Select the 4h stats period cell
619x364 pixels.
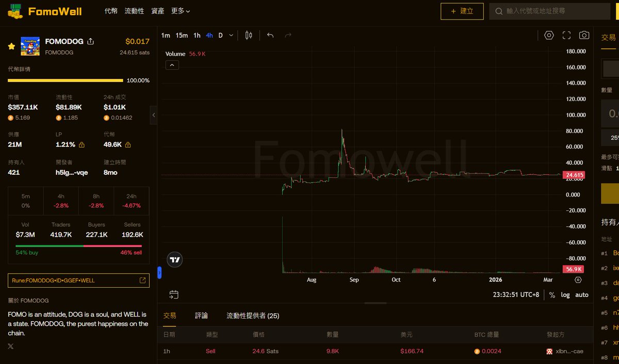coord(61,201)
